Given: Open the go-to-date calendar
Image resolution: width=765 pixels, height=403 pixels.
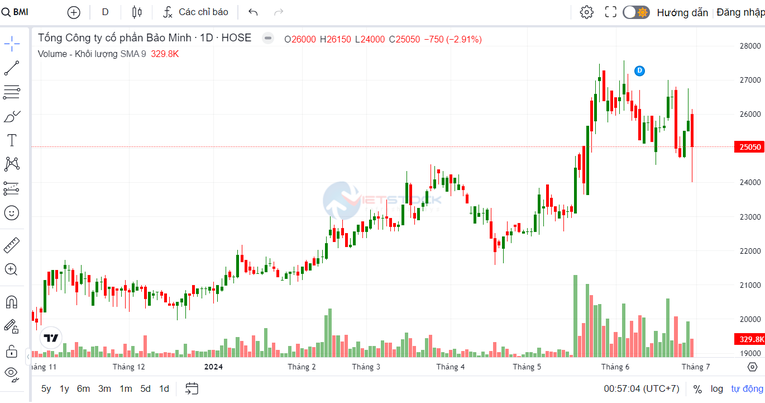Looking at the screenshot, I should coord(192,389).
